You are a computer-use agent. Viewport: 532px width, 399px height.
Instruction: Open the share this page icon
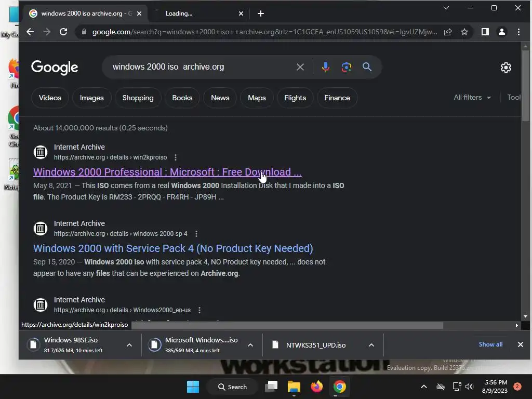(x=448, y=32)
